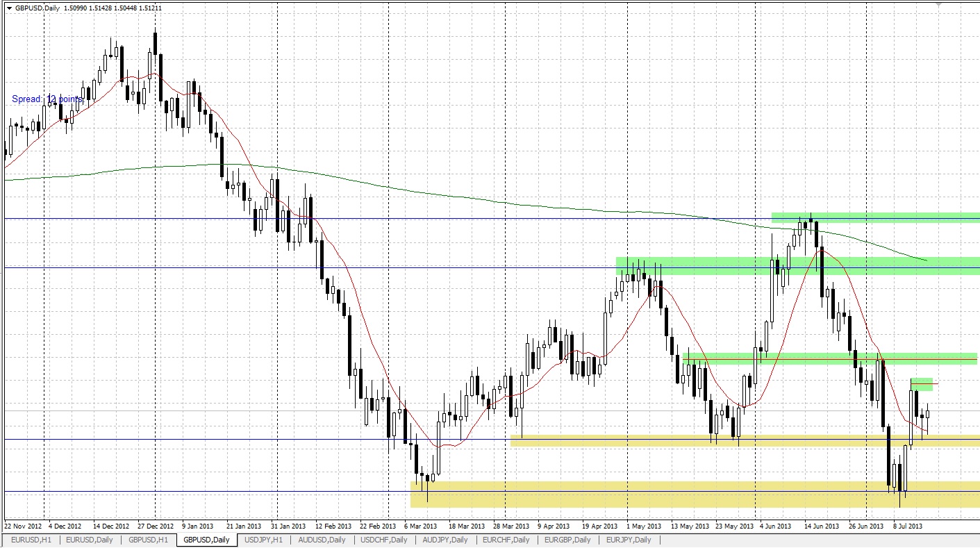Click the GBPUSD,Daily chart title text
The height and width of the screenshot is (548, 980).
(x=38, y=8)
